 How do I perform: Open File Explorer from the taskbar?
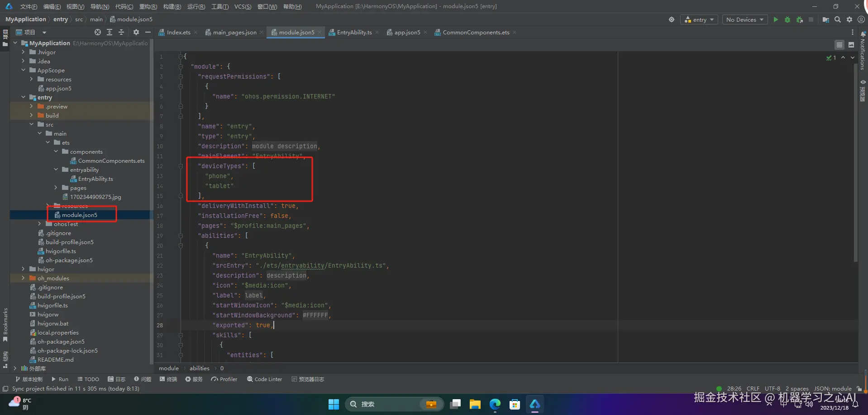(475, 404)
